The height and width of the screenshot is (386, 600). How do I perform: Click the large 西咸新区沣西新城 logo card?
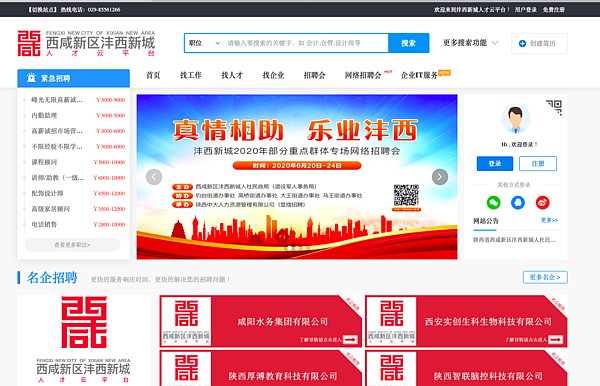pyautogui.click(x=84, y=340)
